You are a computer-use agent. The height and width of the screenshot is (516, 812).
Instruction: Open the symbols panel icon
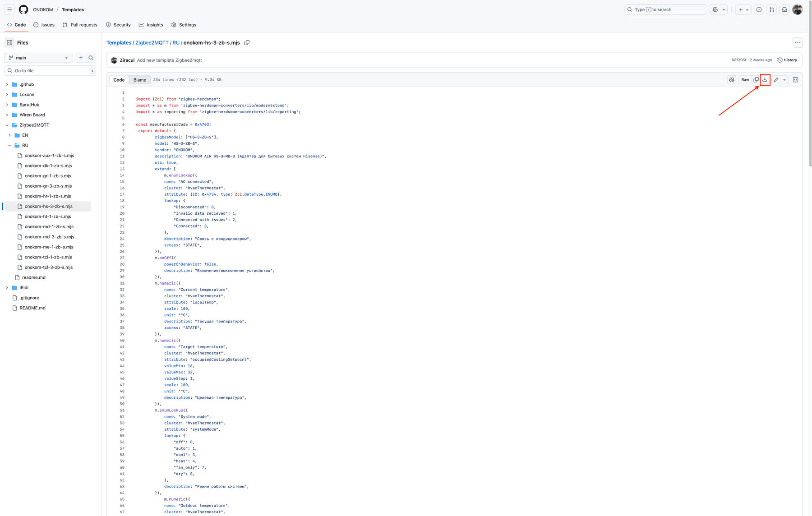click(x=795, y=80)
